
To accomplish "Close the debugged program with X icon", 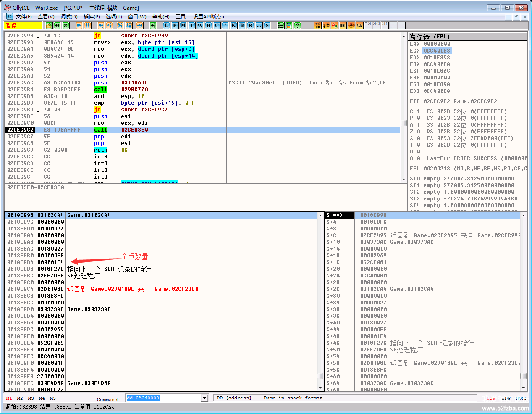I will [66, 25].
